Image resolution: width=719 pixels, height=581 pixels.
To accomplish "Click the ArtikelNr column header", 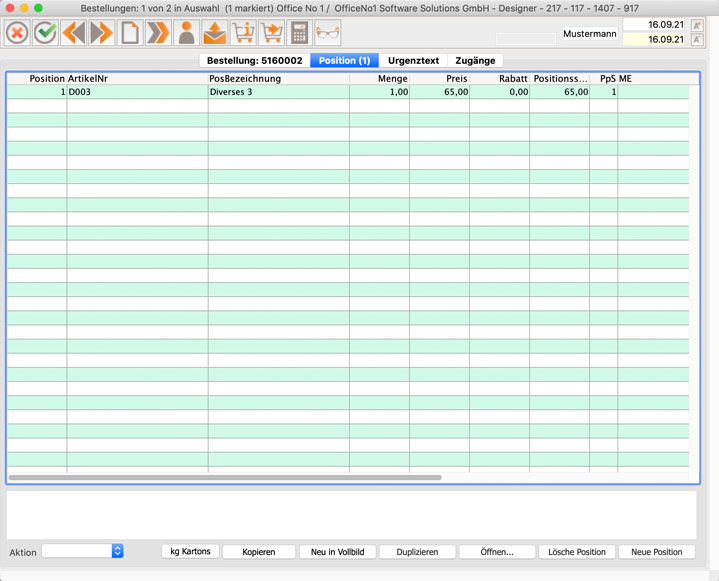I will point(137,78).
